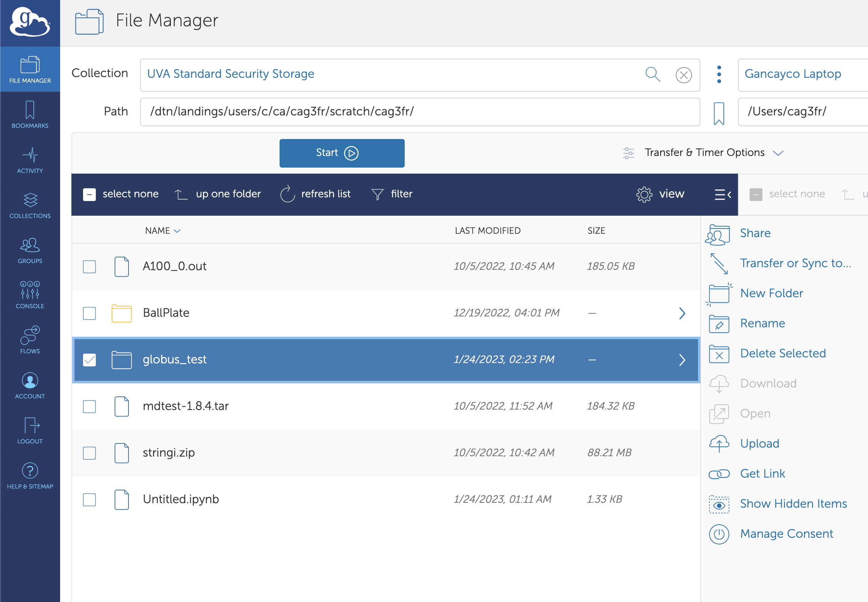
Task: Click up one folder
Action: (x=218, y=194)
